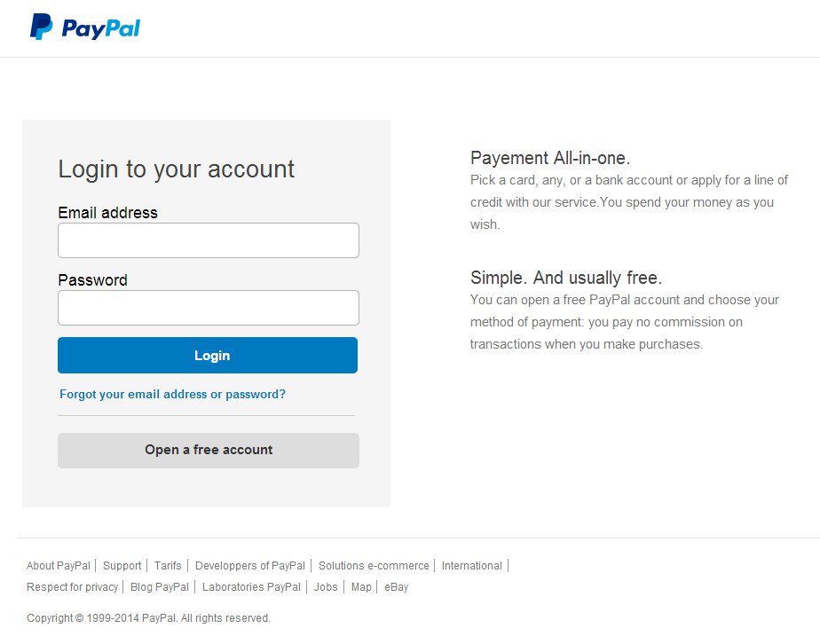Visit the eBay footer link
This screenshot has height=644, width=820.
click(x=397, y=587)
